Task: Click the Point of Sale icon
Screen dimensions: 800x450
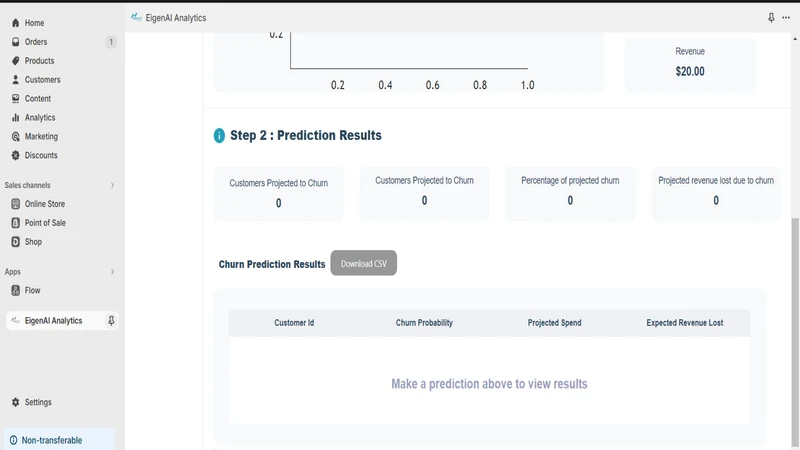Action: pyautogui.click(x=15, y=223)
